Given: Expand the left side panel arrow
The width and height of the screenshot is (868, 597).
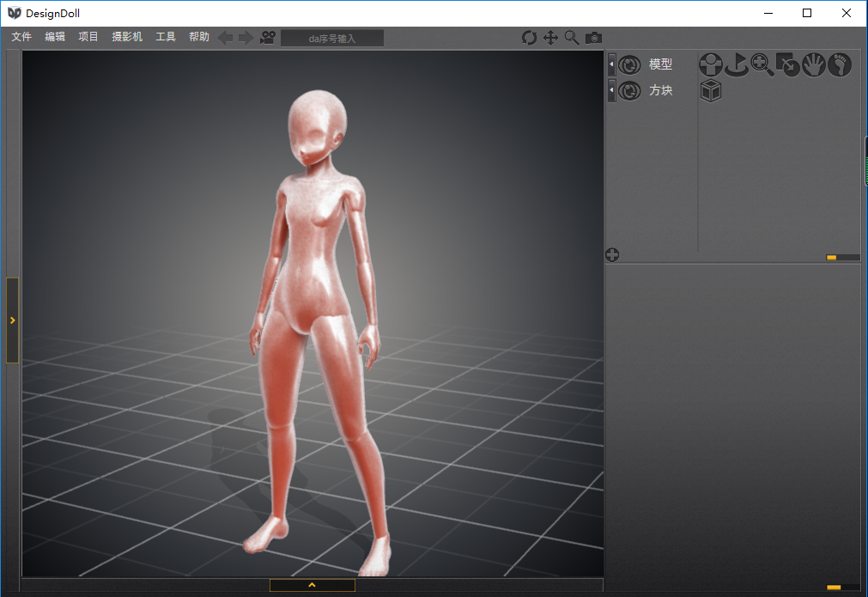Looking at the screenshot, I should coord(12,320).
